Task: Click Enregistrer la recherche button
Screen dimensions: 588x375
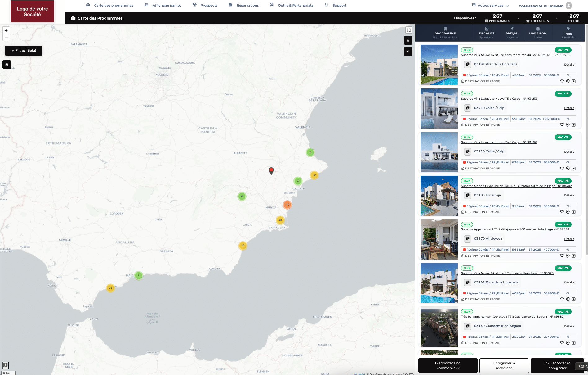Action: [504, 365]
